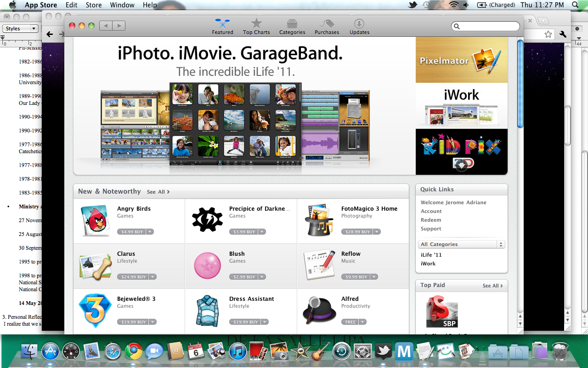Click the SBP Top Paid app icon
This screenshot has width=588, height=368.
point(442,312)
